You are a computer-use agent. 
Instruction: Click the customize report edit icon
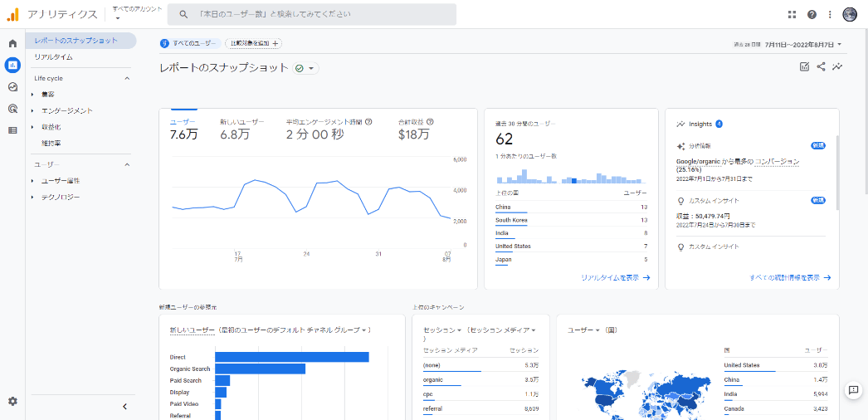pos(804,67)
